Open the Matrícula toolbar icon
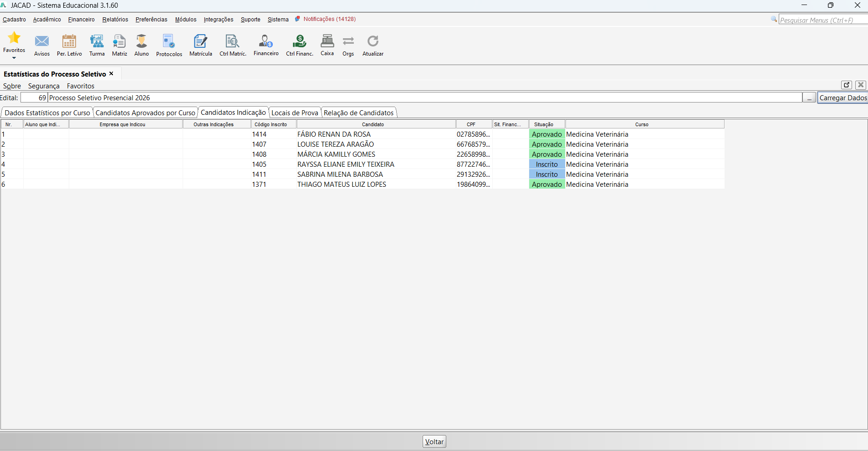 coord(200,41)
